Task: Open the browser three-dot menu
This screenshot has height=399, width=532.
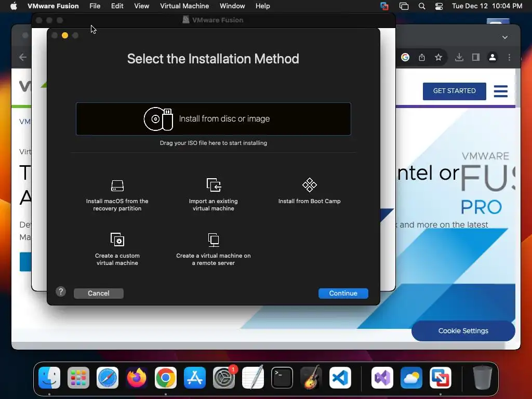Action: (x=509, y=57)
